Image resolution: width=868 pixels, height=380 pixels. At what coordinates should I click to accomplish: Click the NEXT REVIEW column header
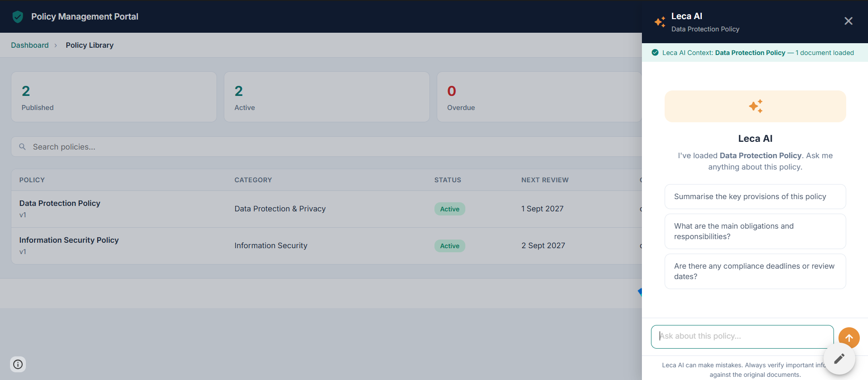(x=545, y=180)
